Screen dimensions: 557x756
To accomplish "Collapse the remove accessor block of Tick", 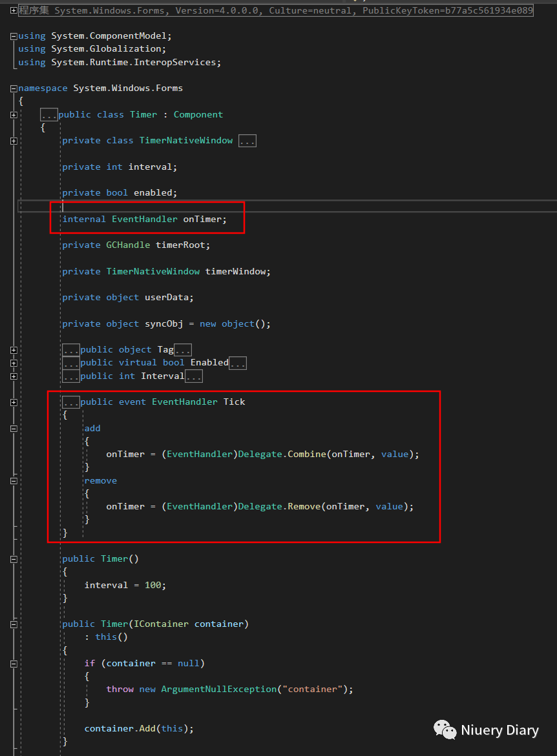I will point(13,480).
